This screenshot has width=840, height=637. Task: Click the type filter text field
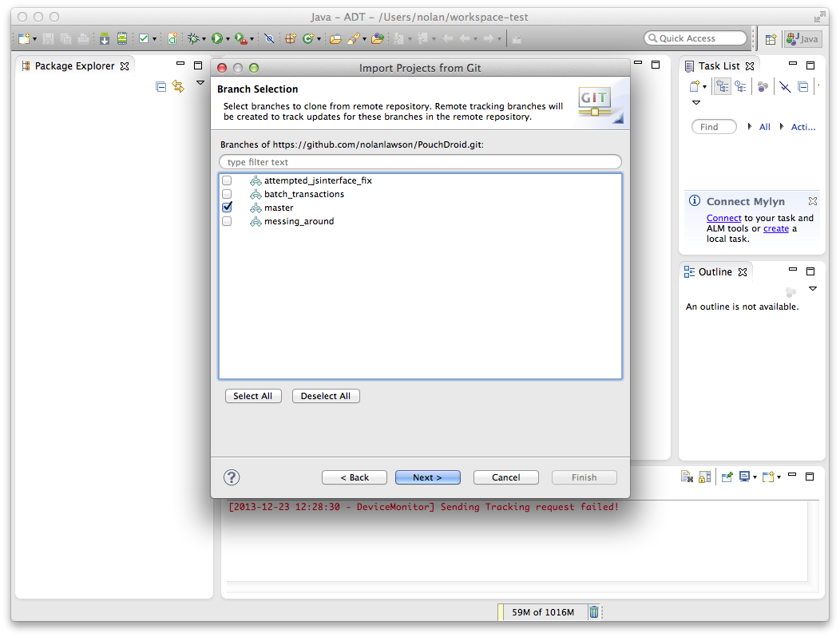tap(420, 162)
